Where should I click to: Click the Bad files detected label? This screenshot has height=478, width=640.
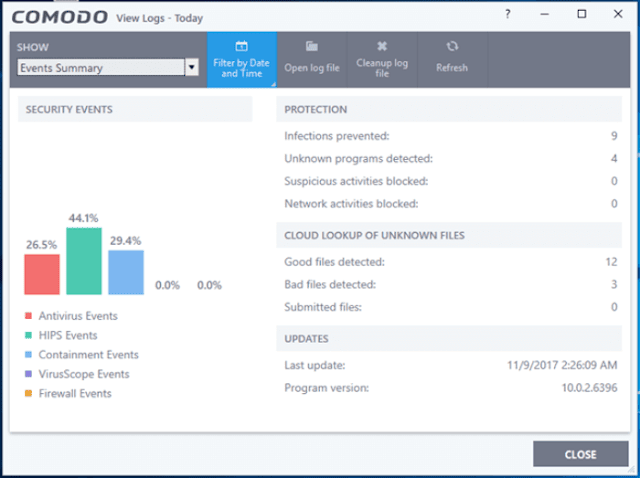pos(330,284)
